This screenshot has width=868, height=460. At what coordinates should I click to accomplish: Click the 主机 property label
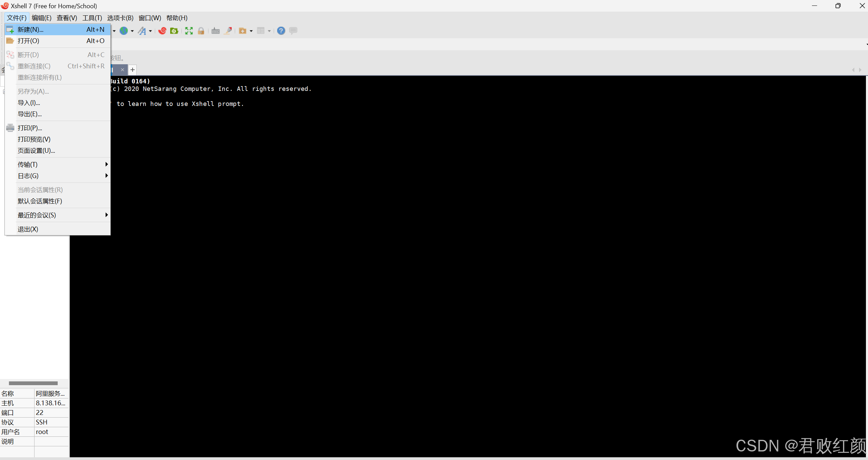click(8, 403)
